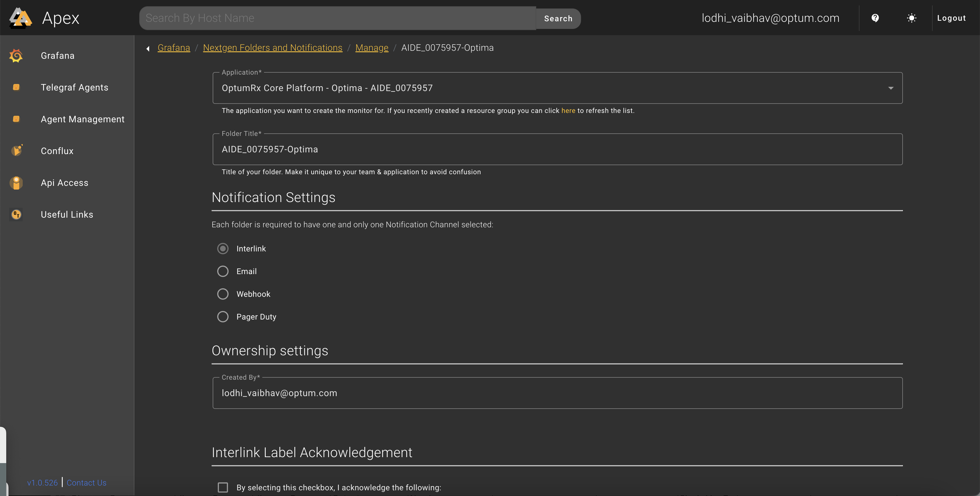Select the Email notification radio button
This screenshot has height=496, width=980.
[x=223, y=272]
